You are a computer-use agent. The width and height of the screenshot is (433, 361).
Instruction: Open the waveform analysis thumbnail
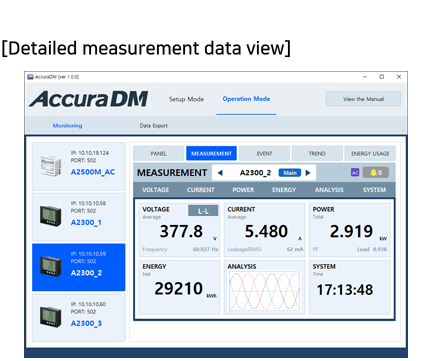point(264,291)
